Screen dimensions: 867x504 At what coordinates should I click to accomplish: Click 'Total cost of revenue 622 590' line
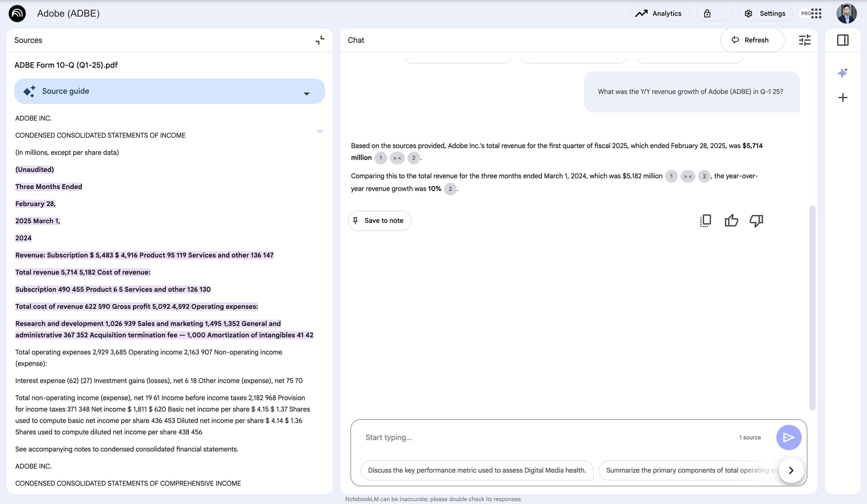137,306
